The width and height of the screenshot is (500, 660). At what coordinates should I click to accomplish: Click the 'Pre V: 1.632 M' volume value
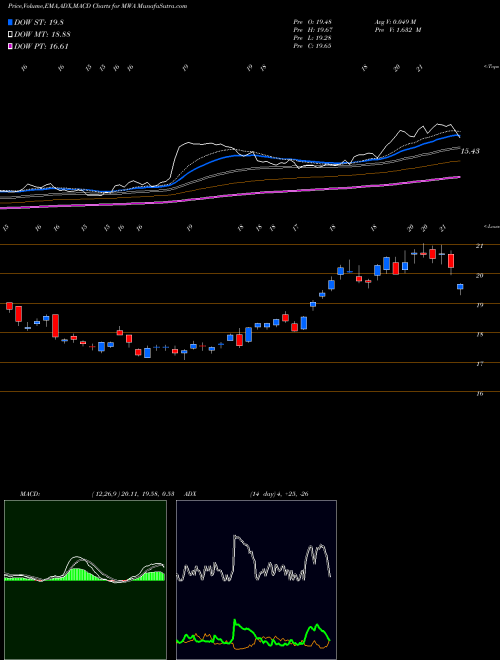coord(397,30)
